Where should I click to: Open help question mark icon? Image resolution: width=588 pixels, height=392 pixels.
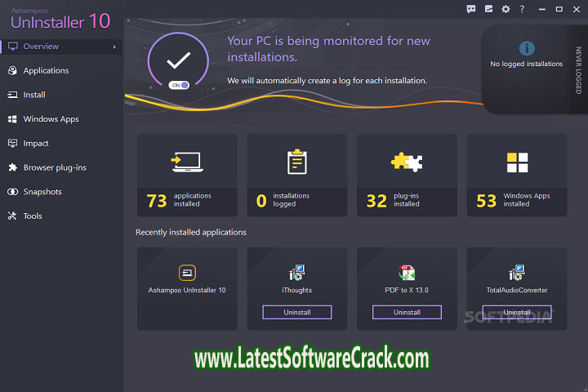522,9
